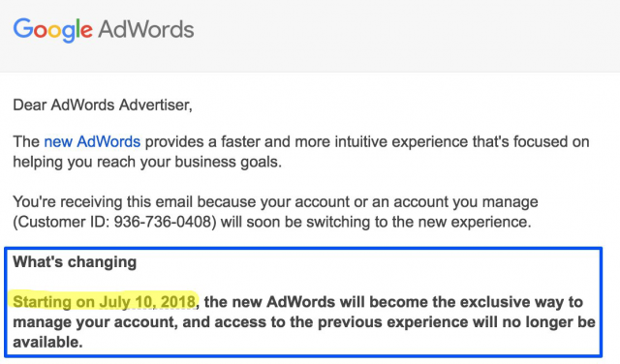The image size is (620, 364).
Task: Click the gray AdWords wordmark in the header
Action: 146,29
